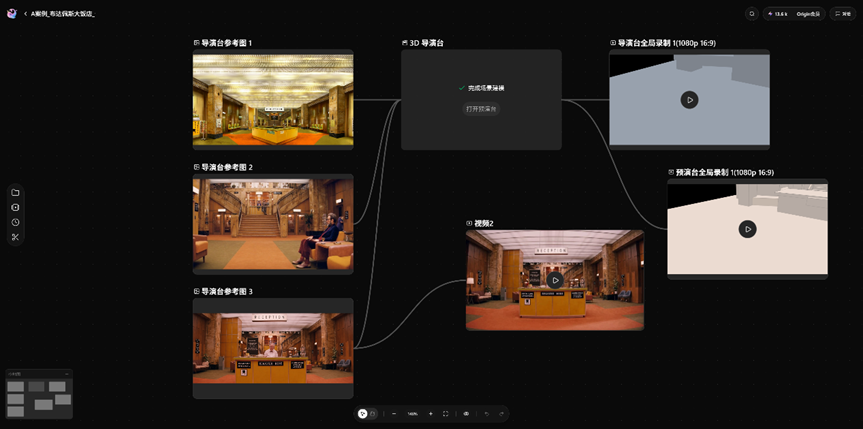
Task: Click the green check status in 3D 导演台
Action: click(461, 88)
